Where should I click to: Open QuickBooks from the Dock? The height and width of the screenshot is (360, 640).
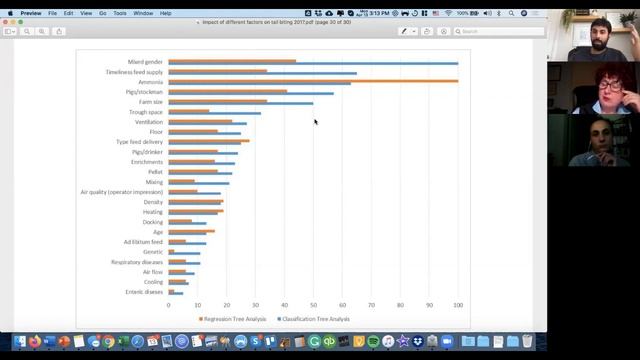(329, 341)
